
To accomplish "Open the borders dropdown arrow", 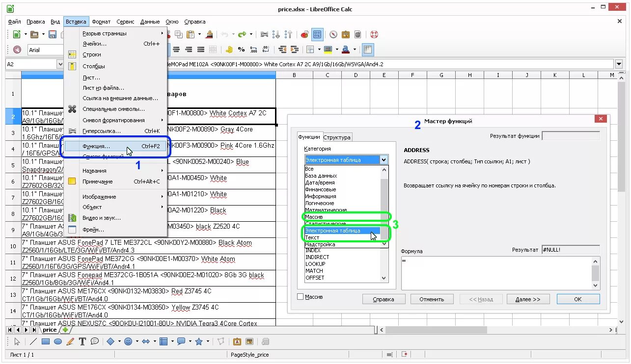I will pos(319,50).
